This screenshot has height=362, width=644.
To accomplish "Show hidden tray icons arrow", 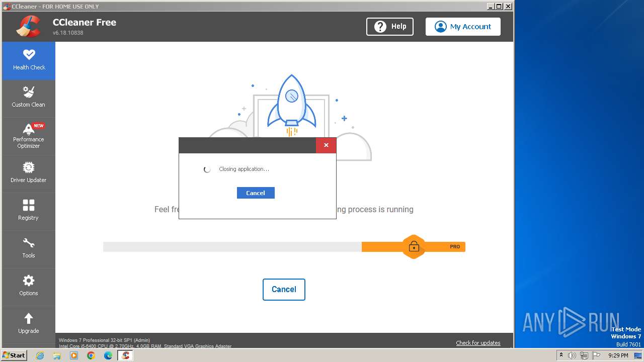I will [x=561, y=355].
